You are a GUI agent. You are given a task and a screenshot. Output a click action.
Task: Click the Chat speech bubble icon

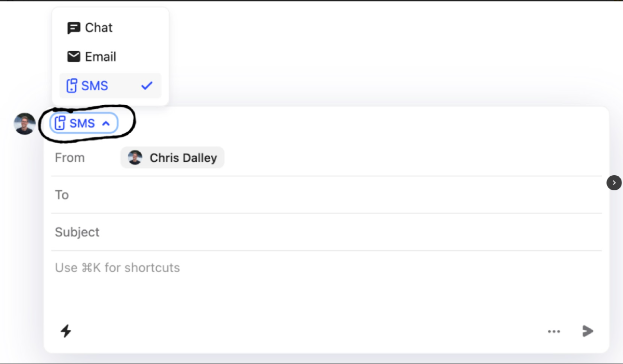click(74, 28)
